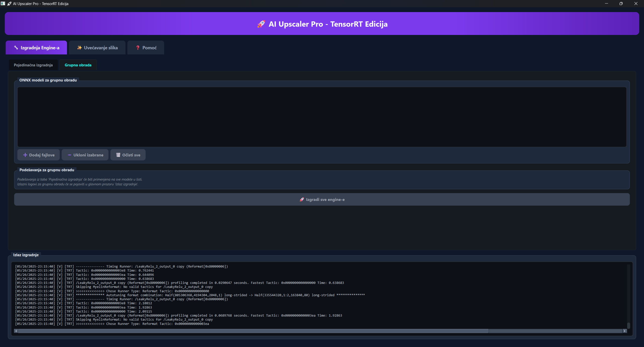Close the AI Upscaler Pro window
This screenshot has width=644, height=347.
636,4
